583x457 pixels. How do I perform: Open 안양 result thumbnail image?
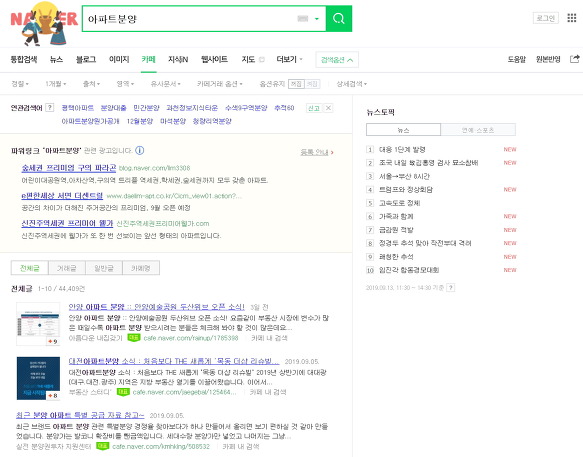(38, 324)
